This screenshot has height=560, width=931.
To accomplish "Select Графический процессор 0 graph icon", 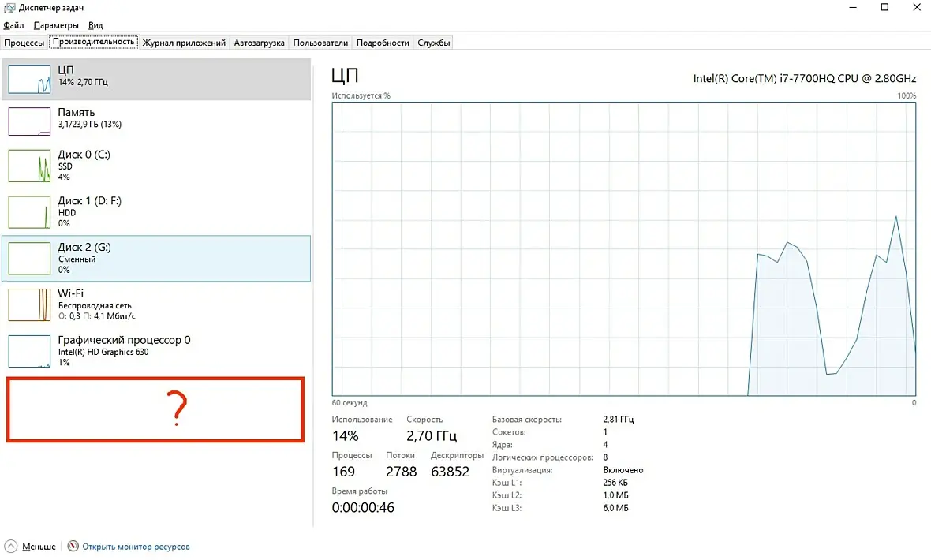I will (29, 351).
